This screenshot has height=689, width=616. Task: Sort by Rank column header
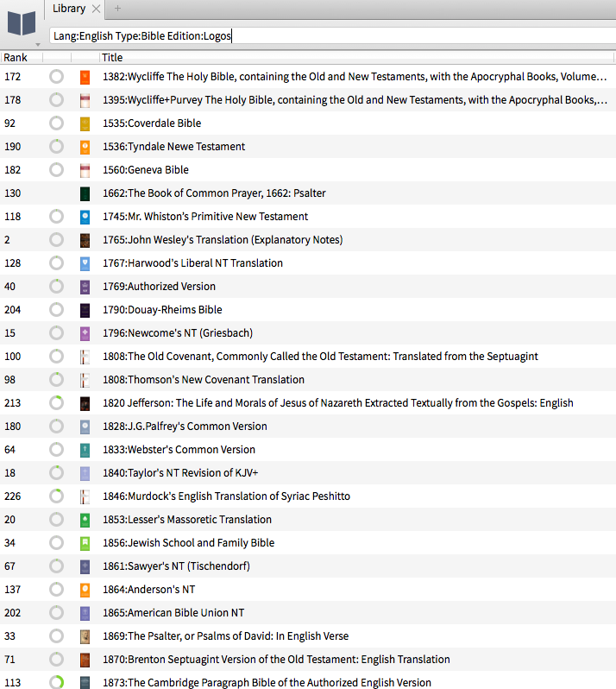[16, 58]
